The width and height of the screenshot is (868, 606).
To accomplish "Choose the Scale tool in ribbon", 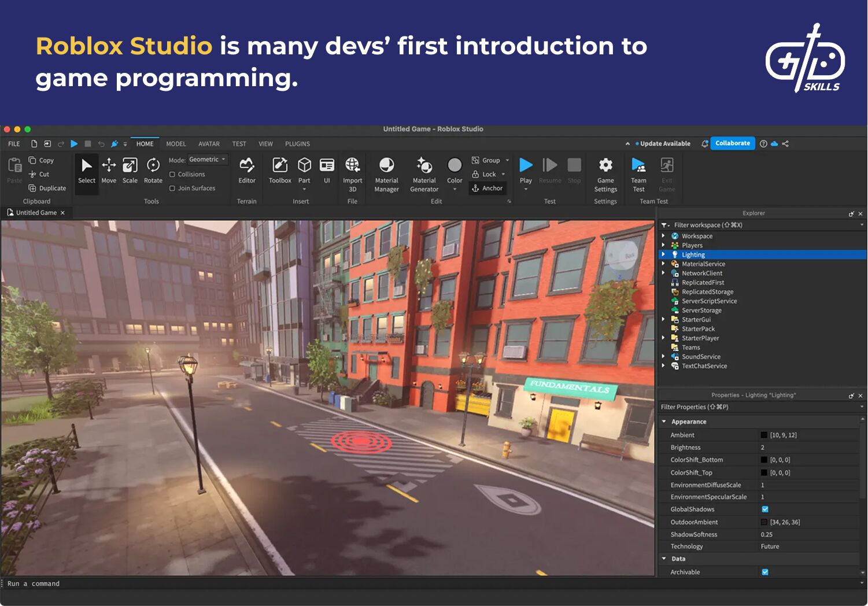I will 130,171.
